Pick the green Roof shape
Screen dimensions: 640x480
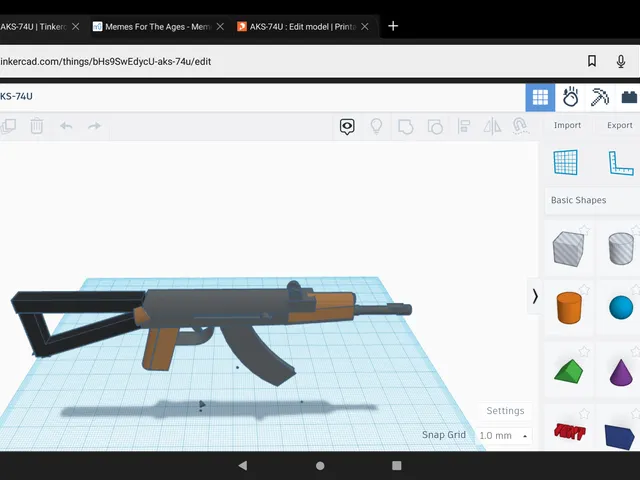tap(569, 371)
